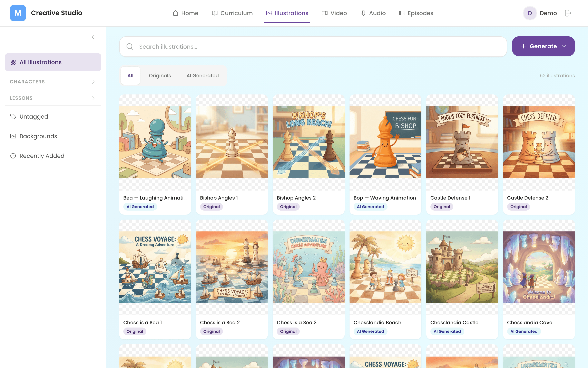The width and height of the screenshot is (588, 368).
Task: Click Original badge under Castle Defense 2
Action: 519,207
